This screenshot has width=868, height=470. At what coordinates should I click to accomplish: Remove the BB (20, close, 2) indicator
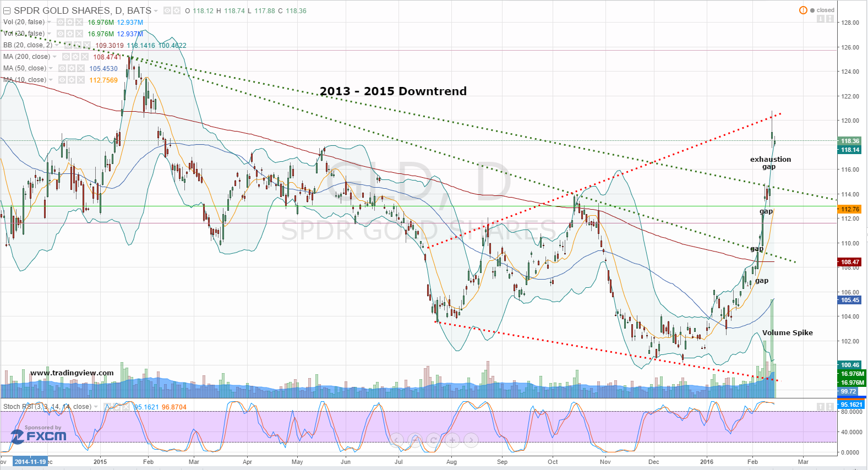[87, 45]
